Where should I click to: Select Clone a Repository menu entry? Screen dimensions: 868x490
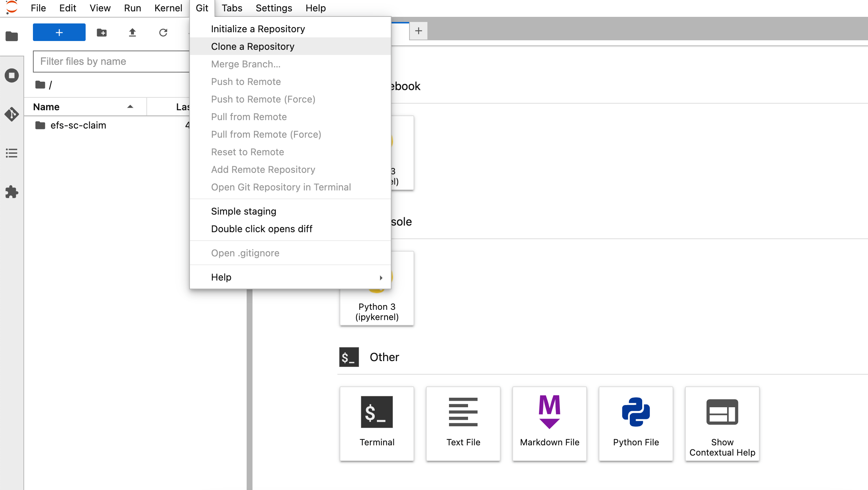(252, 47)
